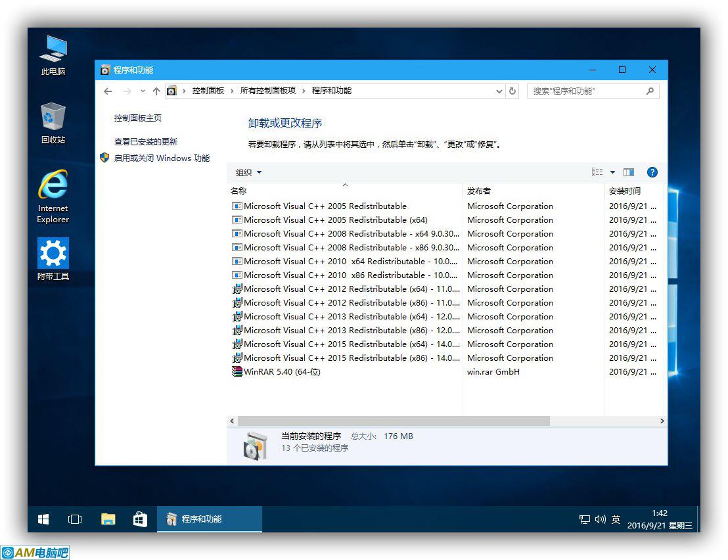Select Visual C++ 2013 Redistributable (x86) row
The height and width of the screenshot is (560, 728).
click(444, 330)
